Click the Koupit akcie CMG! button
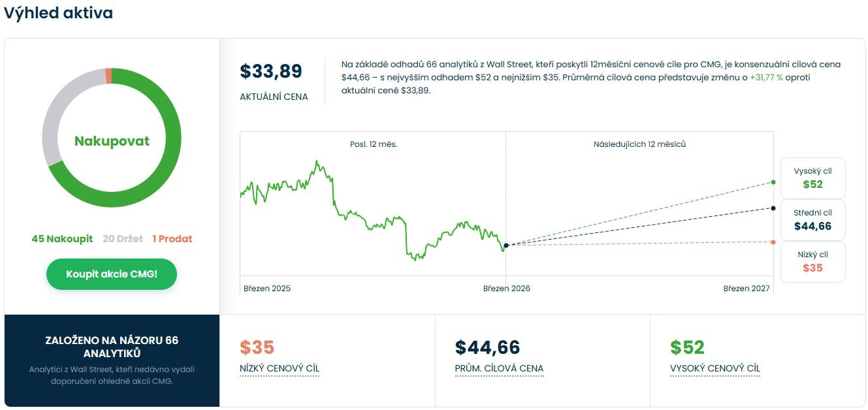This screenshot has height=410, width=868. (112, 274)
